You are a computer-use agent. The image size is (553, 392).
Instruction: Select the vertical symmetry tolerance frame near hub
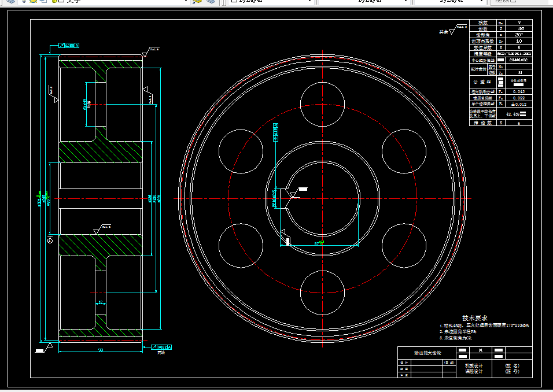pos(275,132)
